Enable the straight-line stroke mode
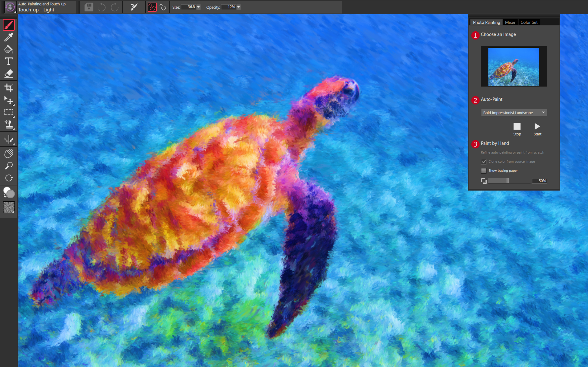This screenshot has height=367, width=588. [163, 7]
